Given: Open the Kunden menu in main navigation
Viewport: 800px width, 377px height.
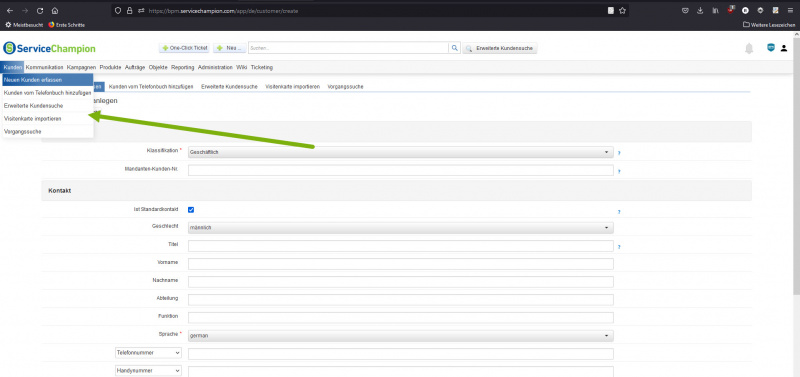Looking at the screenshot, I should tap(12, 67).
